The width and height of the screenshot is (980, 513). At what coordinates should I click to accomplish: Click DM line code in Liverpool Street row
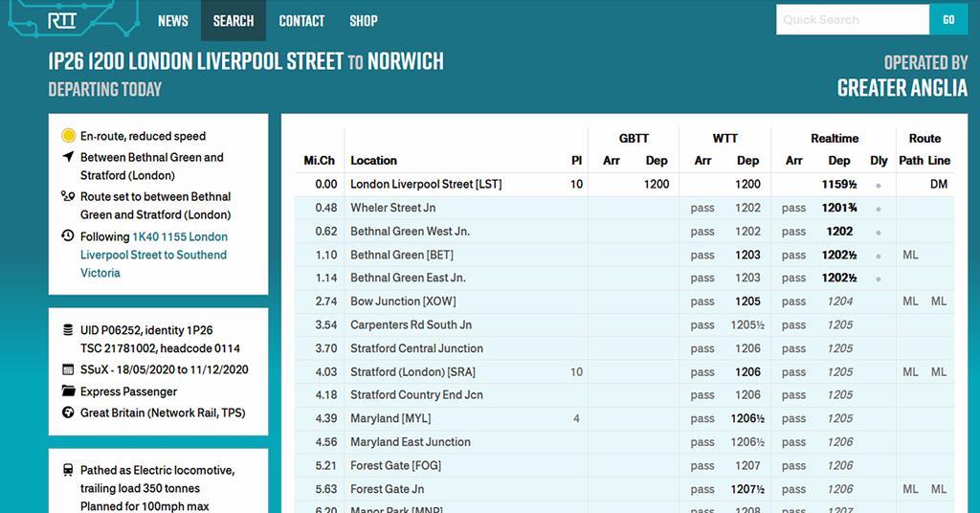938,185
